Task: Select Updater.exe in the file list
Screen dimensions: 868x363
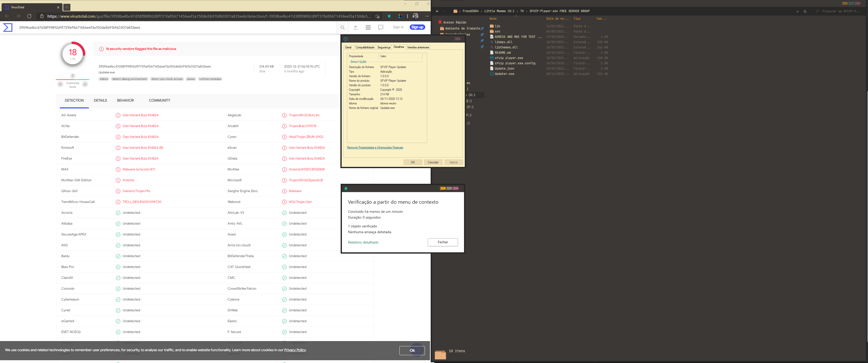Action: tap(504, 74)
